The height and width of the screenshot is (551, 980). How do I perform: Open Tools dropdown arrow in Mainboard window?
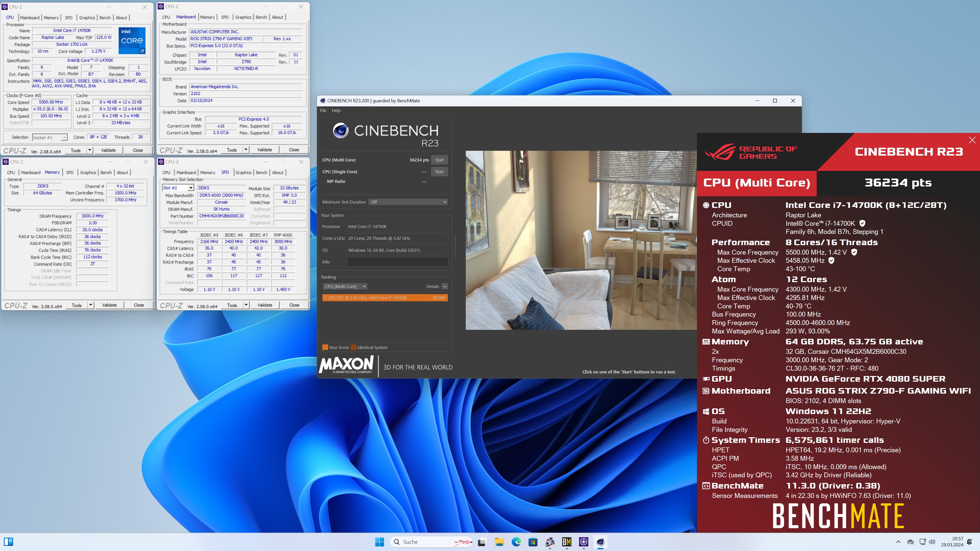click(x=246, y=150)
